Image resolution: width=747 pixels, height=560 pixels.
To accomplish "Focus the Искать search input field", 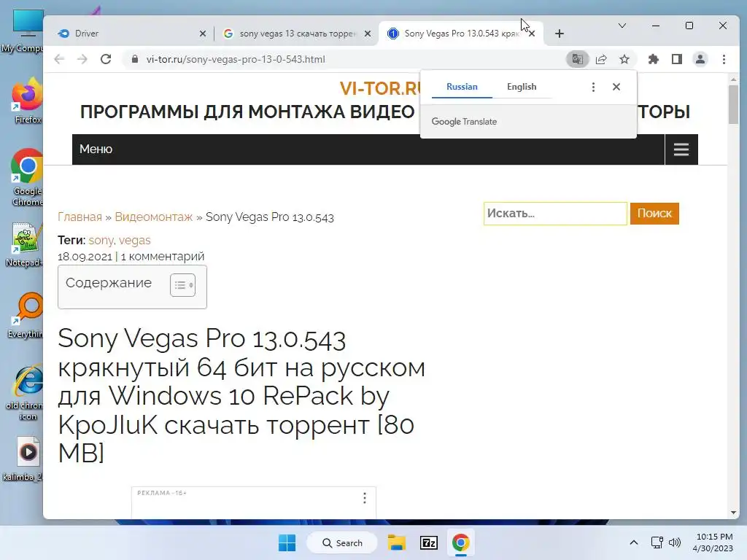I will pyautogui.click(x=555, y=214).
